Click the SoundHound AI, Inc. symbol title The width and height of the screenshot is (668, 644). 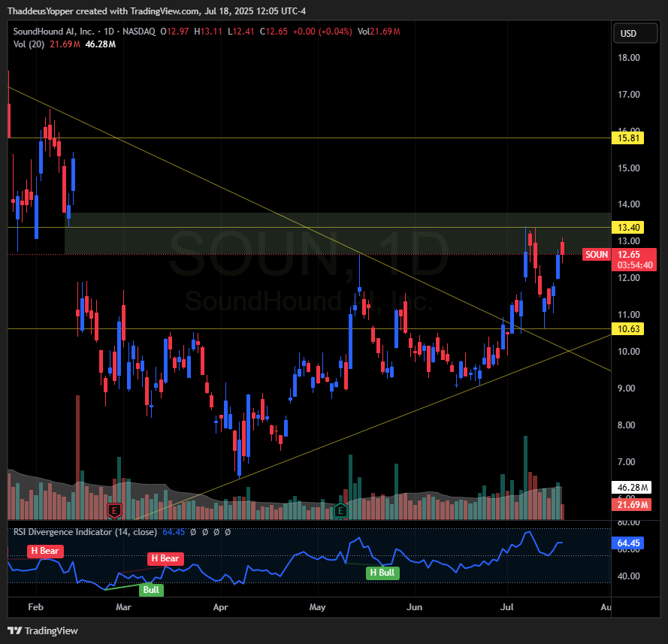click(53, 32)
